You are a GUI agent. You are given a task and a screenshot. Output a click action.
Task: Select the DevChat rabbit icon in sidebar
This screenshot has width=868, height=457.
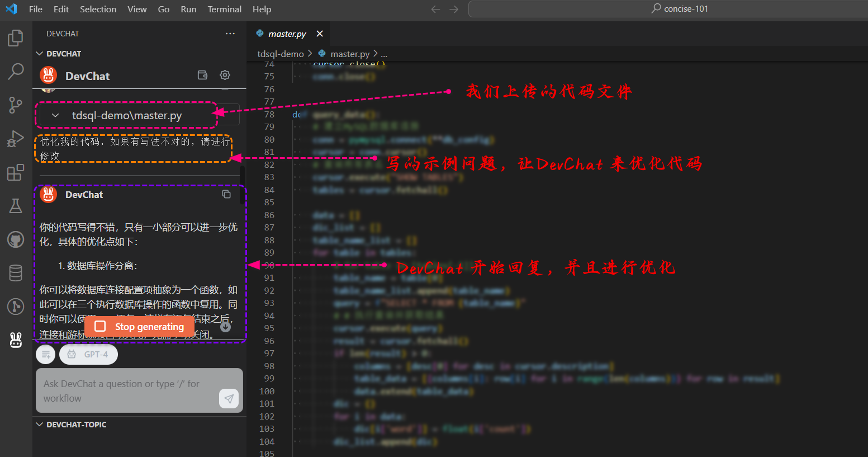click(16, 340)
